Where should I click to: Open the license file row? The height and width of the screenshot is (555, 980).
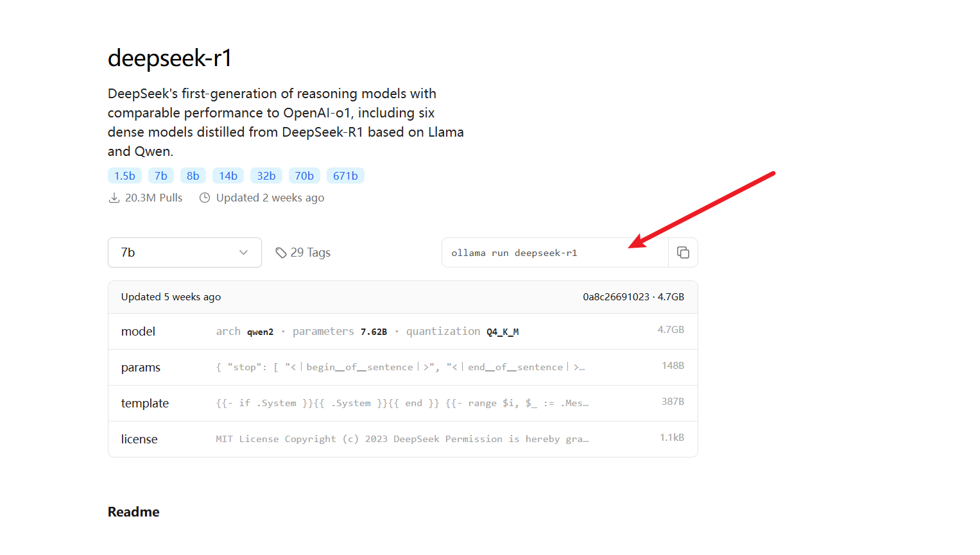click(x=403, y=440)
